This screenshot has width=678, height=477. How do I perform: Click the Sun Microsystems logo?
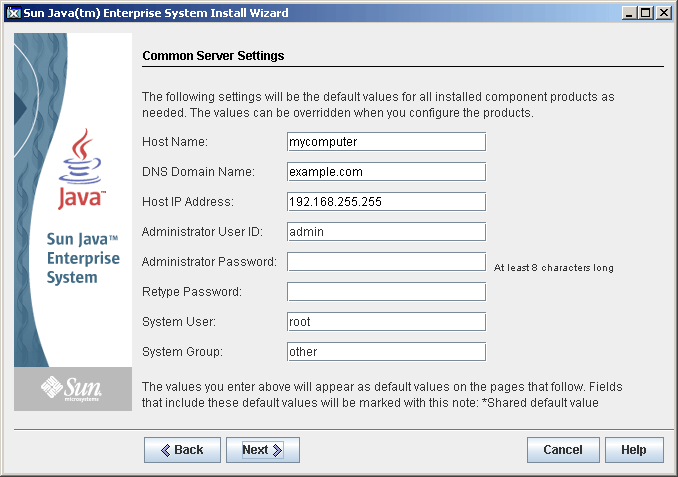click(72, 388)
